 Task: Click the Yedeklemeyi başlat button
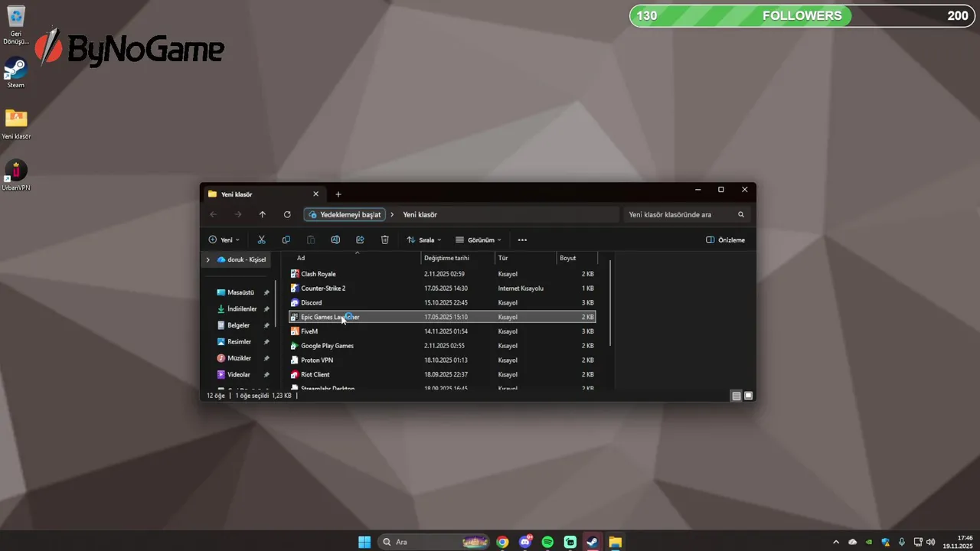344,215
